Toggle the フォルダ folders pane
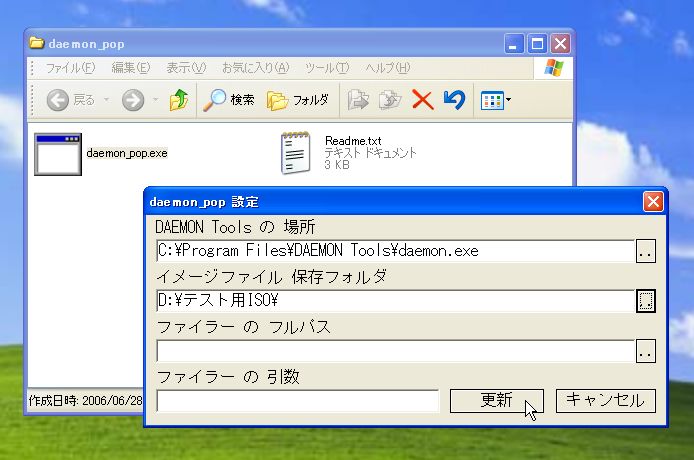The image size is (694, 460). coord(298,100)
